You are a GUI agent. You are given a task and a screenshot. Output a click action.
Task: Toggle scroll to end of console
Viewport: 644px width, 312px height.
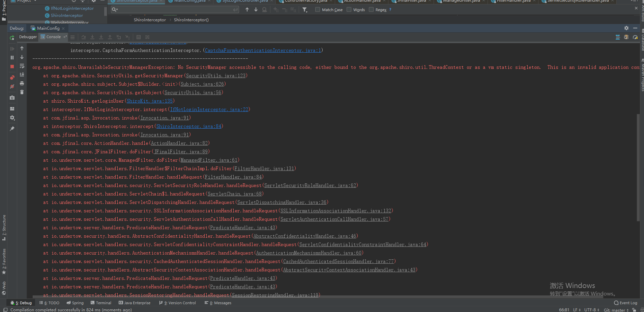22,74
